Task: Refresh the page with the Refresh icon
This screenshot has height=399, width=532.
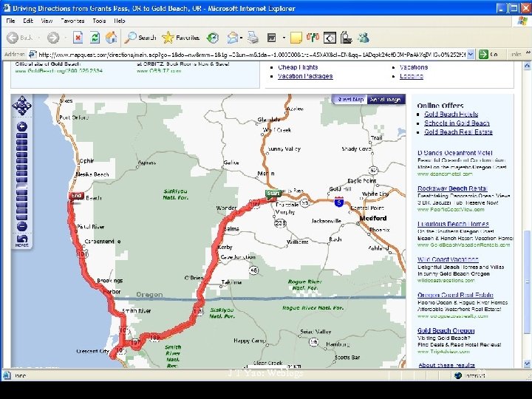Action: 95,38
